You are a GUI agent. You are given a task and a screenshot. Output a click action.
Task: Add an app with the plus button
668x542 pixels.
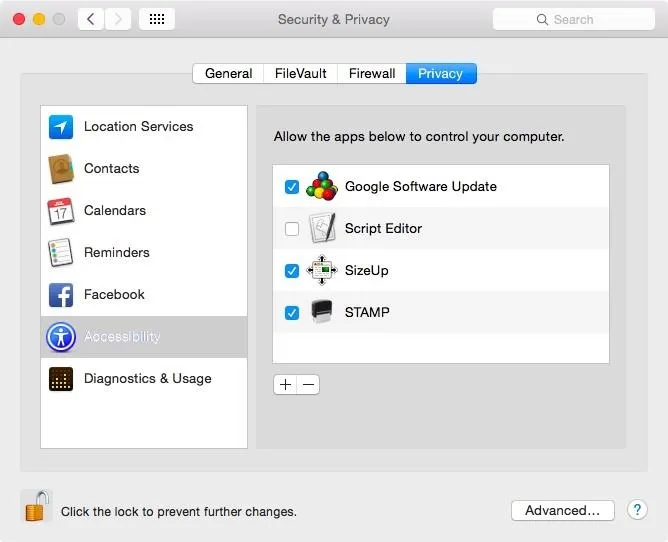coord(285,385)
